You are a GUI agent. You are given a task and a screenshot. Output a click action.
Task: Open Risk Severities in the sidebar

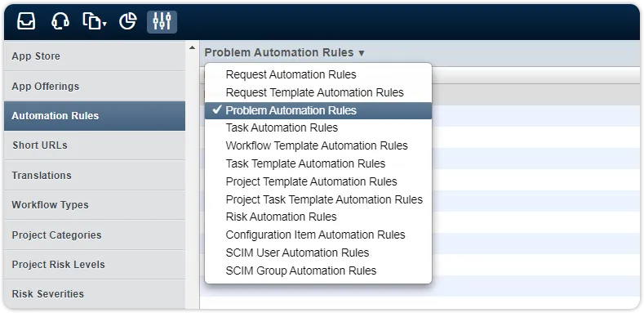click(x=95, y=294)
